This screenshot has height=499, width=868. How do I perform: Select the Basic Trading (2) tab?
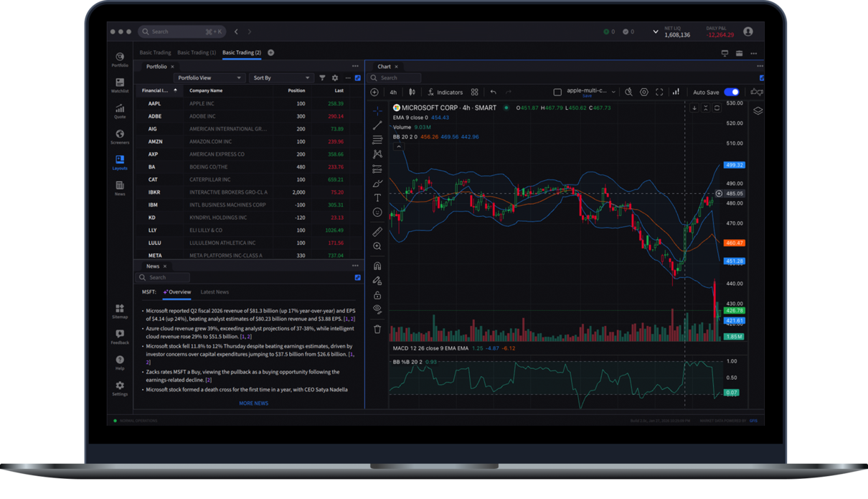[242, 52]
